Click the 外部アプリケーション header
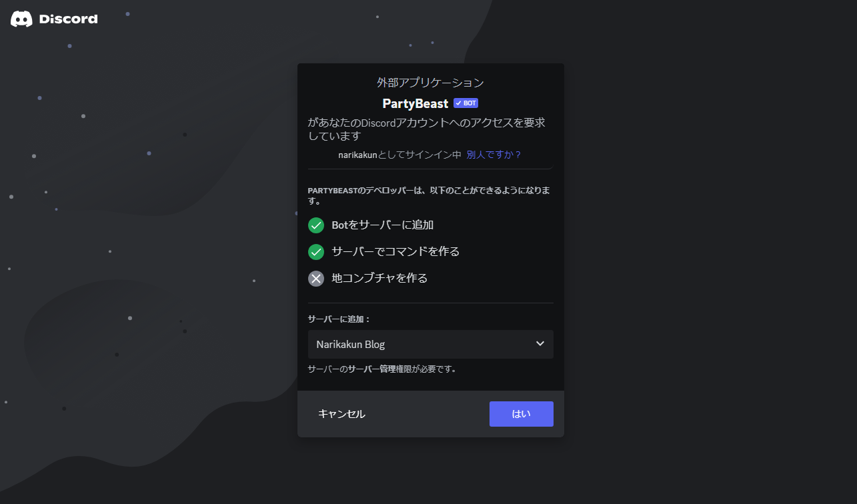This screenshot has height=504, width=857. 430,82
